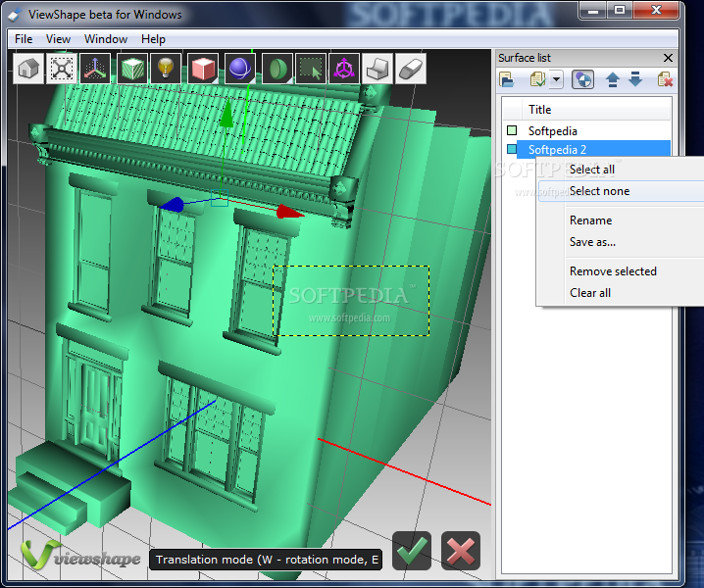Click the ViewShape logo in viewport
Screen dimensions: 704x588
pyautogui.click(x=80, y=556)
